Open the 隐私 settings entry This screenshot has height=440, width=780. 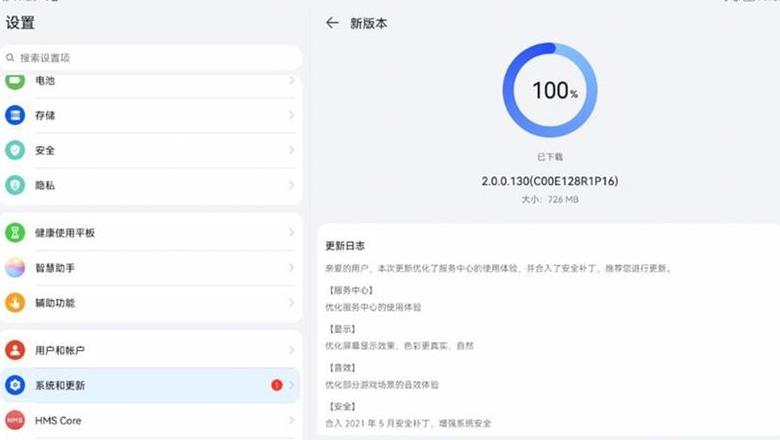[151, 185]
